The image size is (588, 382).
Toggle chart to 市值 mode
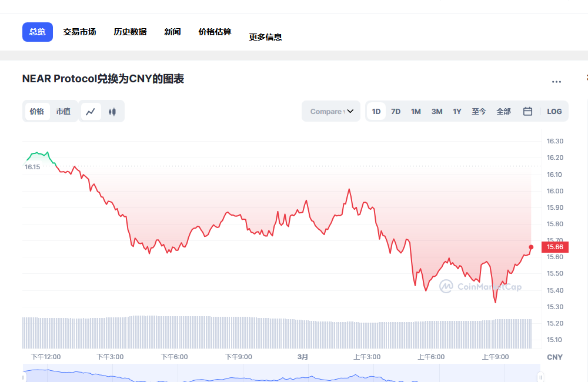[x=64, y=112]
